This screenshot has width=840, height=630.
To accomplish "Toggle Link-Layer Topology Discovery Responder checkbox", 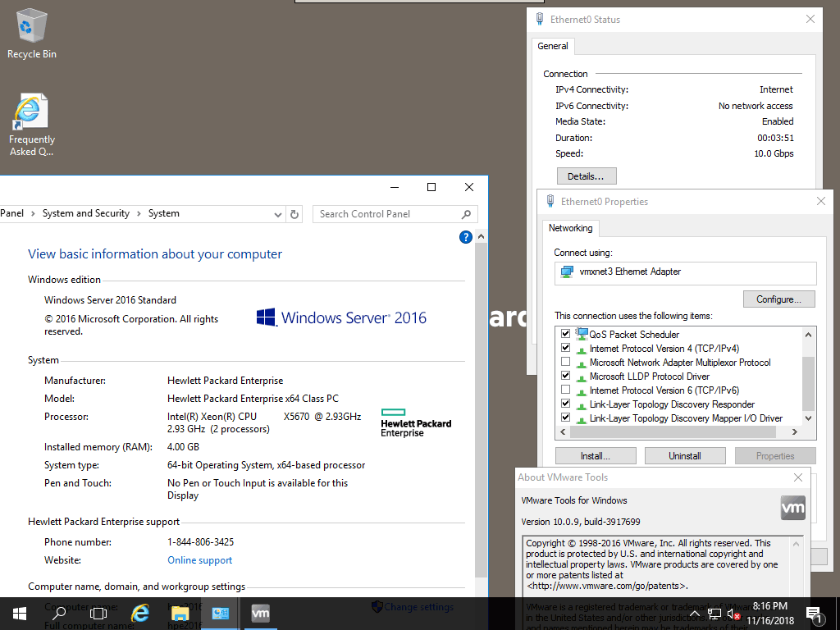I will 566,404.
